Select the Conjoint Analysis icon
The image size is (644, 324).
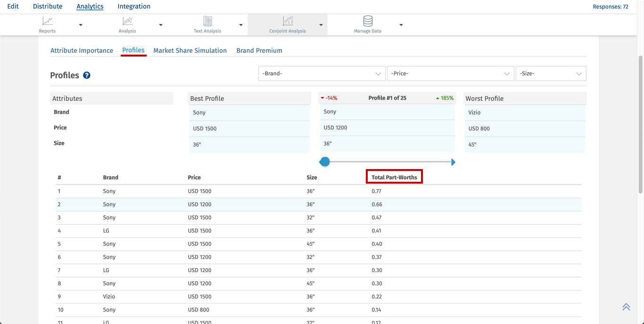click(x=288, y=21)
